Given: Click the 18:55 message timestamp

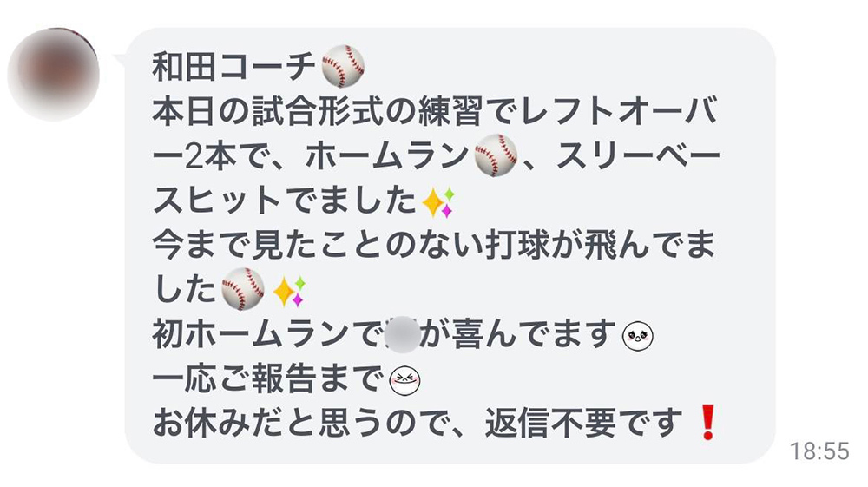Looking at the screenshot, I should tap(819, 451).
